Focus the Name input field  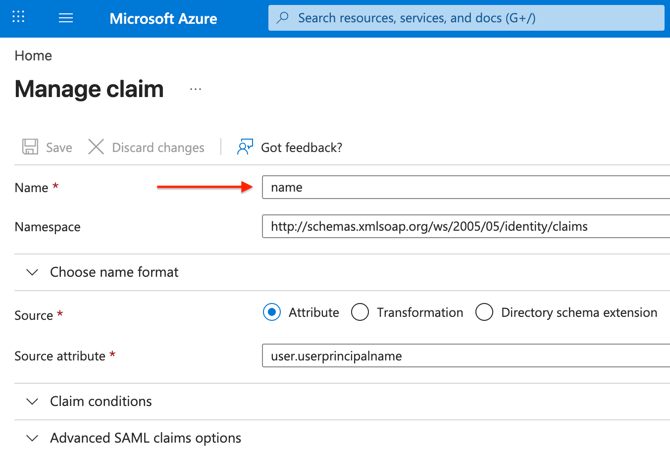pyautogui.click(x=465, y=187)
